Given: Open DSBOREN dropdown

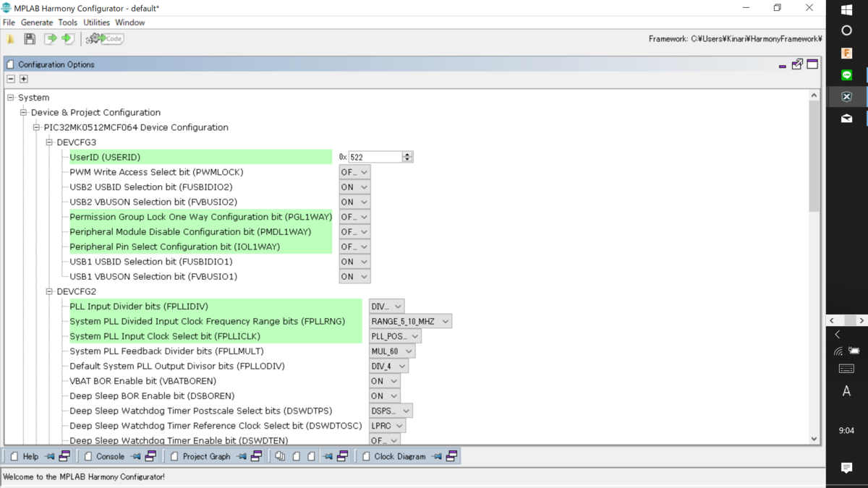Looking at the screenshot, I should (384, 396).
